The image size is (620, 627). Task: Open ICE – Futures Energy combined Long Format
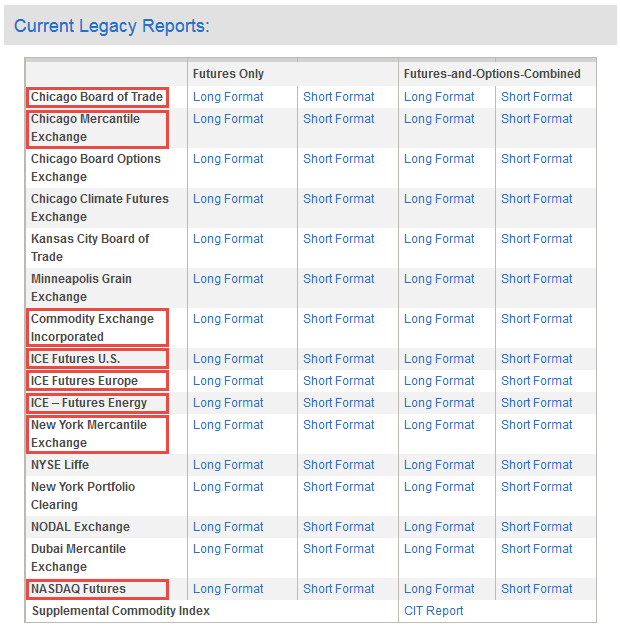pyautogui.click(x=439, y=403)
